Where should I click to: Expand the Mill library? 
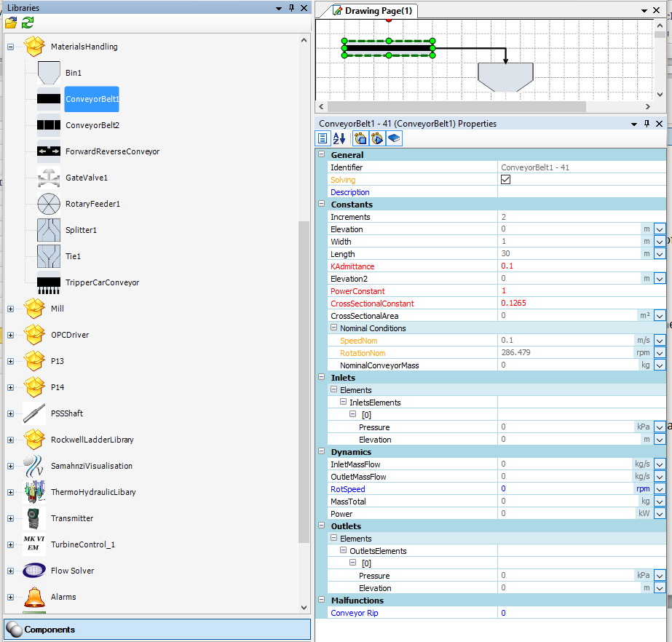point(11,309)
